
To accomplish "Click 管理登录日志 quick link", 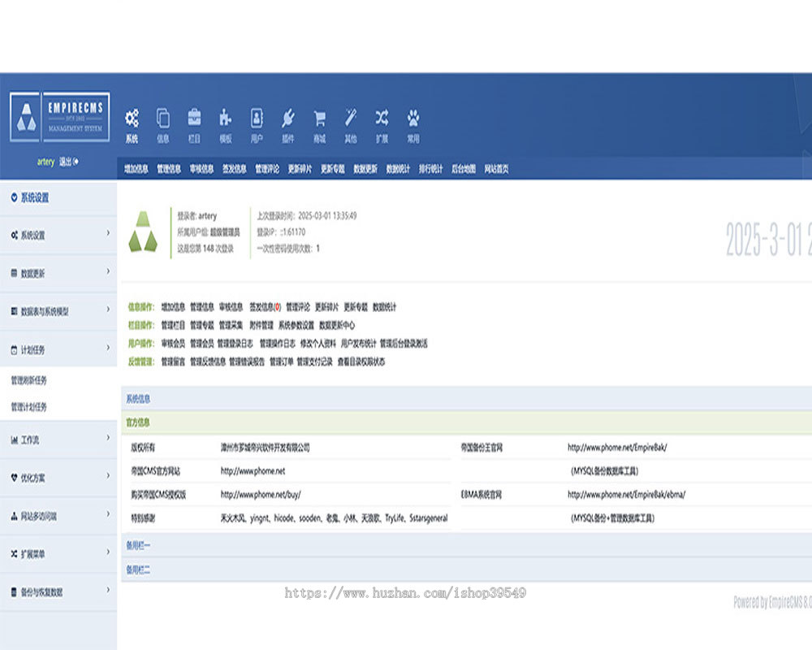I will point(235,344).
